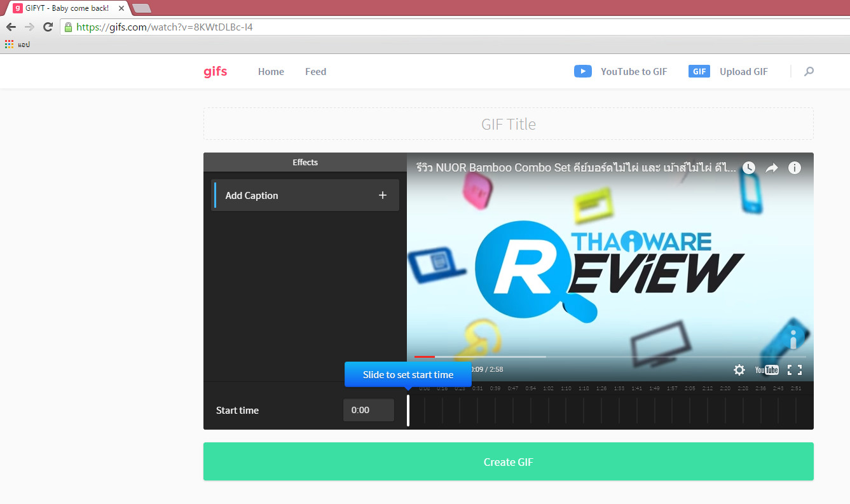Click the Start time label

[237, 410]
